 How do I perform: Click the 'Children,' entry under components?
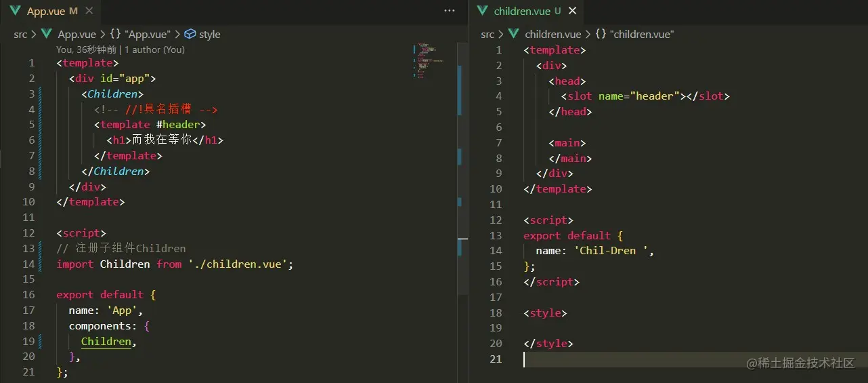point(108,342)
